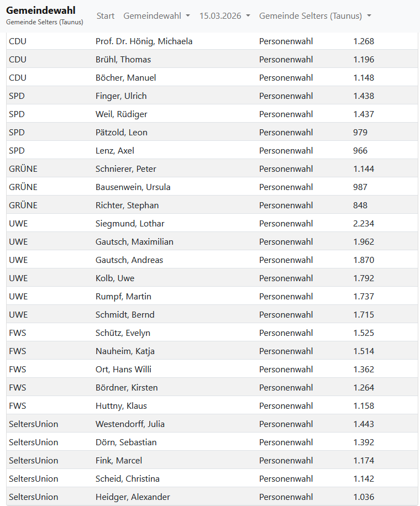Image resolution: width=420 pixels, height=506 pixels.
Task: Expand the 15.03.2026 date dropdown
Action: point(224,16)
